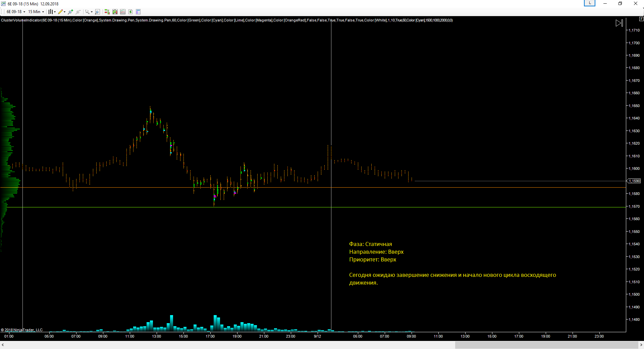Viewport: 644px width, 349px height.
Task: Click scrollbar right arrow
Action: click(641, 345)
